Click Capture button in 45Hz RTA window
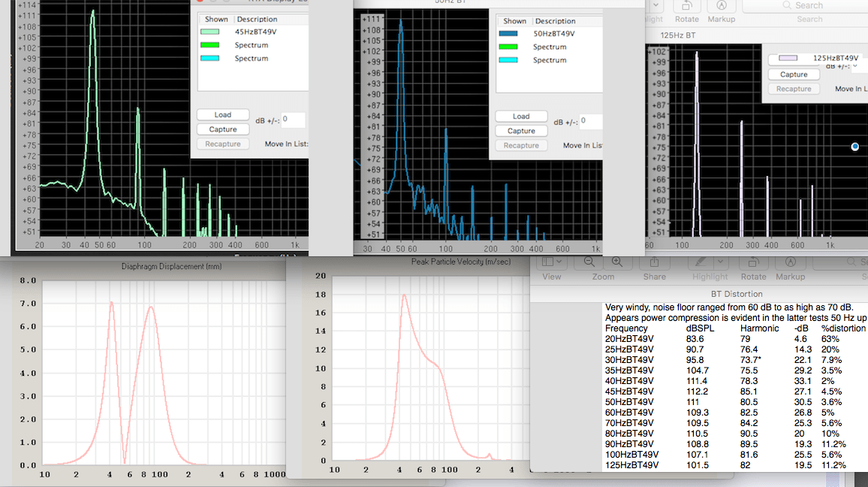 [223, 129]
